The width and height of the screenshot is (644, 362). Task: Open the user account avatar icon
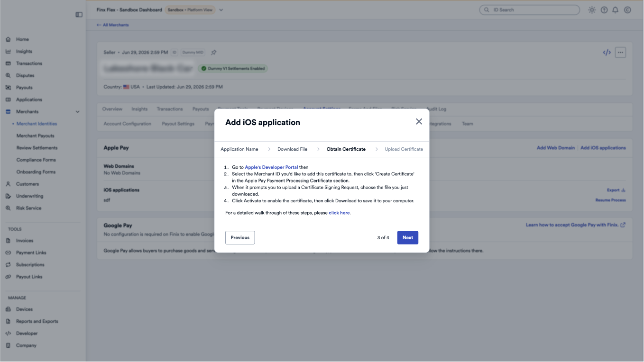coord(627,10)
